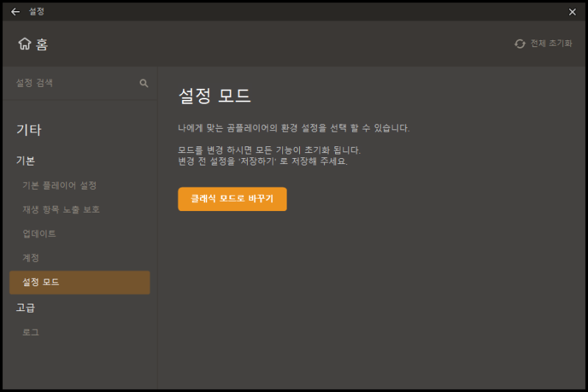This screenshot has width=588, height=392.
Task: Open 기본 플레이어 설정 in sidebar
Action: (60, 185)
